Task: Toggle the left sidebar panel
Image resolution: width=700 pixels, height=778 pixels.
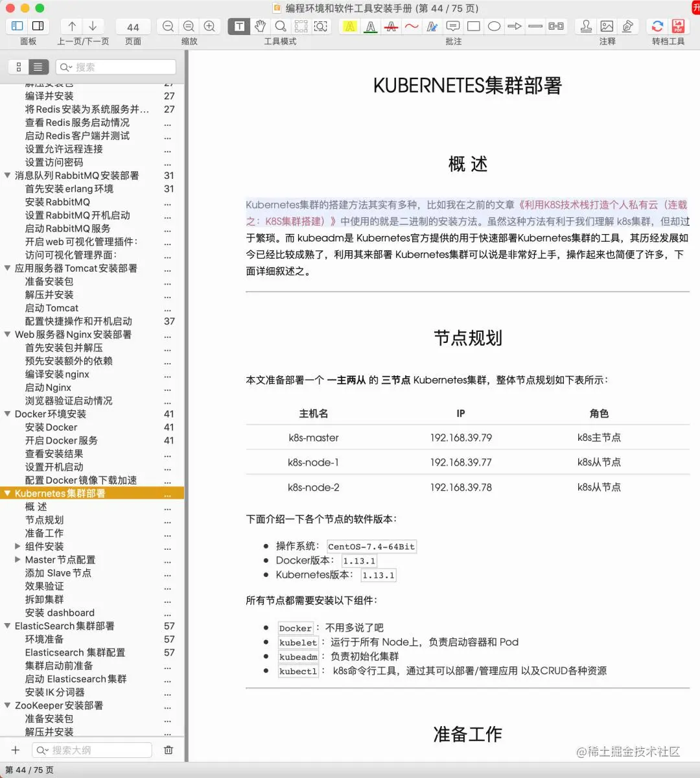Action: (17, 26)
